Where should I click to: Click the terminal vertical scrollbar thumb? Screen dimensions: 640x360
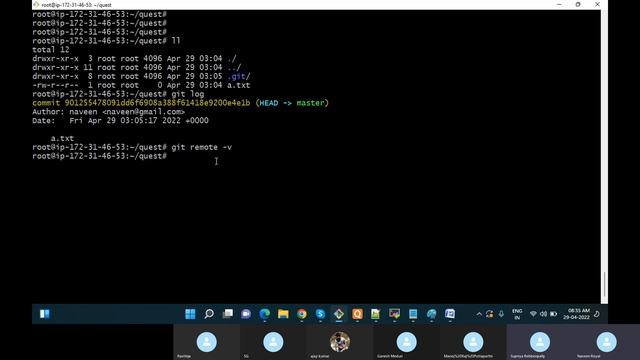point(604,285)
